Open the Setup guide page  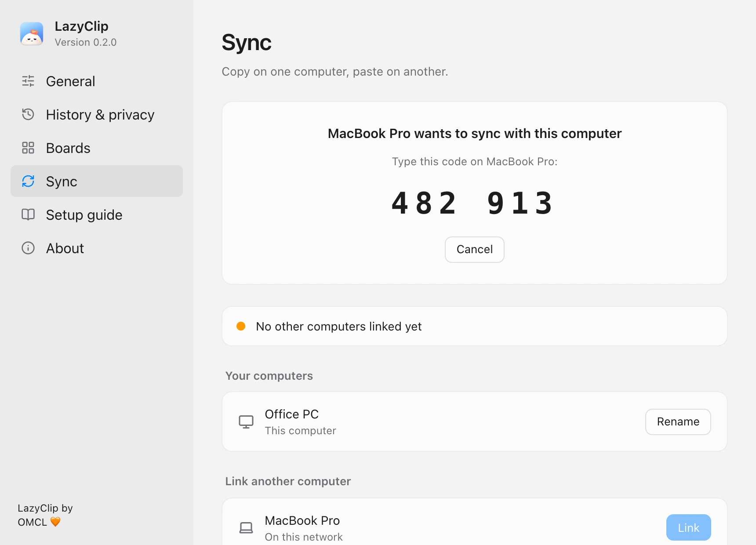point(97,214)
